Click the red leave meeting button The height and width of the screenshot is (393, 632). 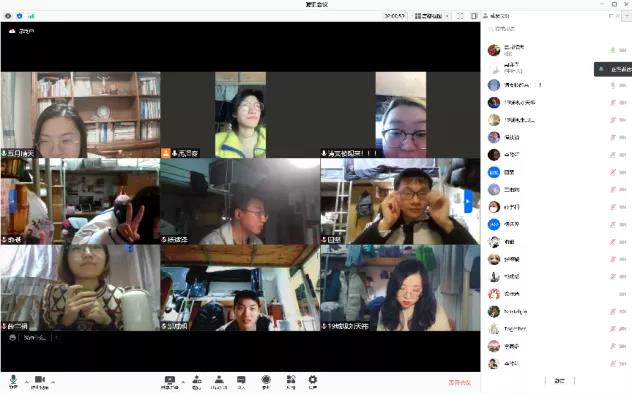click(459, 382)
